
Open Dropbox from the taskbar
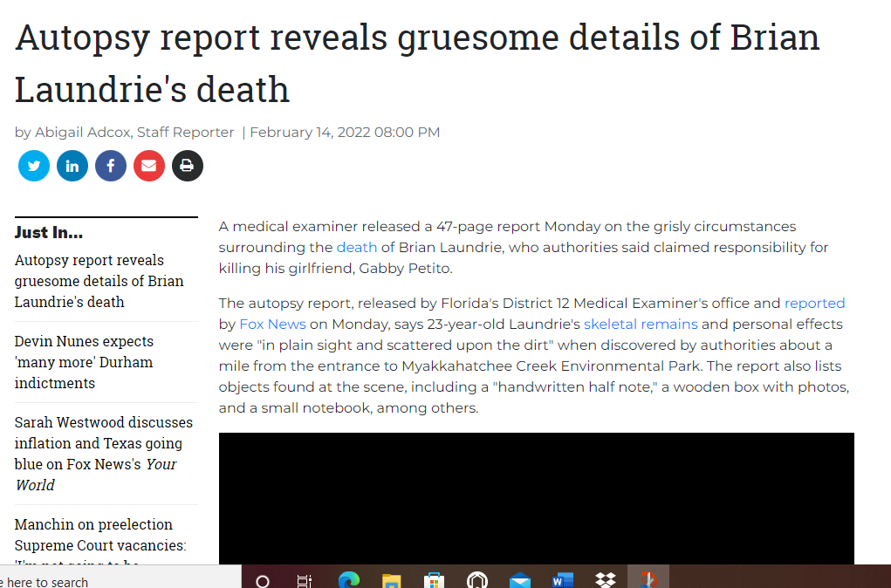click(x=606, y=580)
